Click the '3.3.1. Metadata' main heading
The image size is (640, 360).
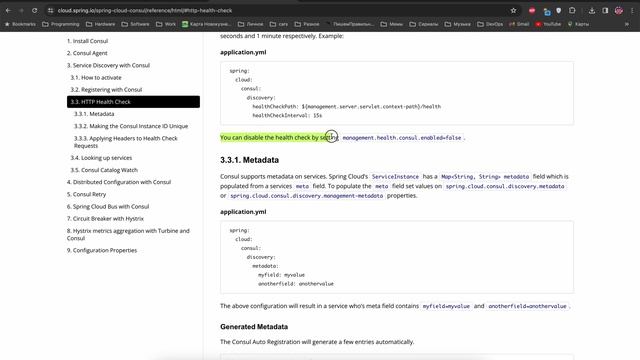[x=249, y=160]
